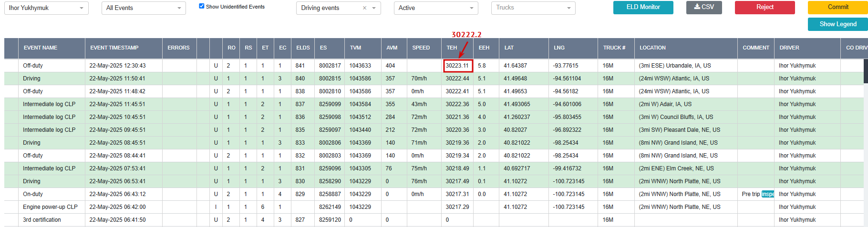Click TVM value 1043633
This screenshot has height=227, width=868.
coord(360,66)
